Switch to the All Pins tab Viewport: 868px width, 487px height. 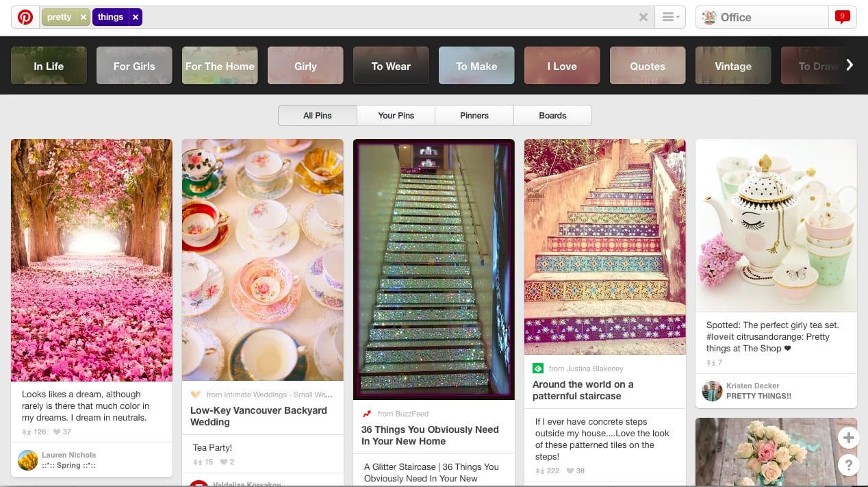point(318,115)
